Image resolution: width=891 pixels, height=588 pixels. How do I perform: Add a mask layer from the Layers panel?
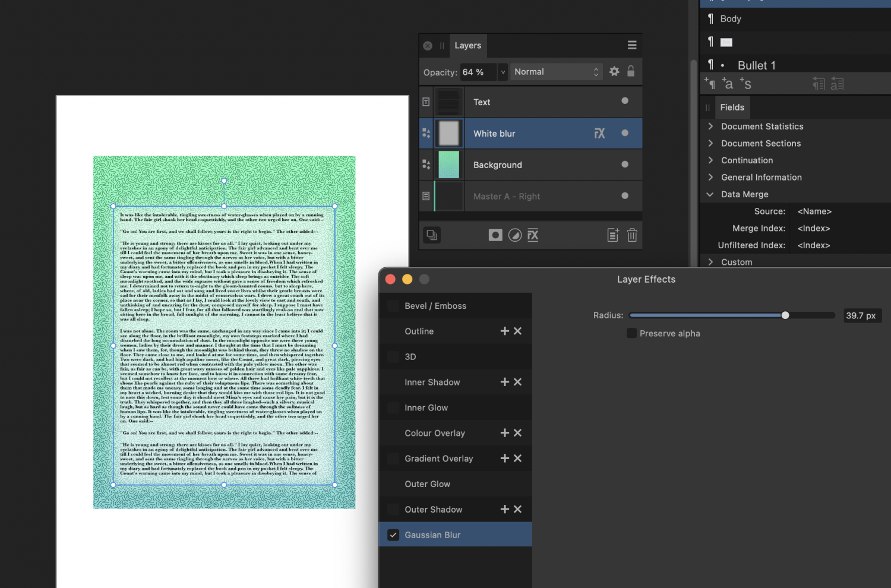coord(495,235)
